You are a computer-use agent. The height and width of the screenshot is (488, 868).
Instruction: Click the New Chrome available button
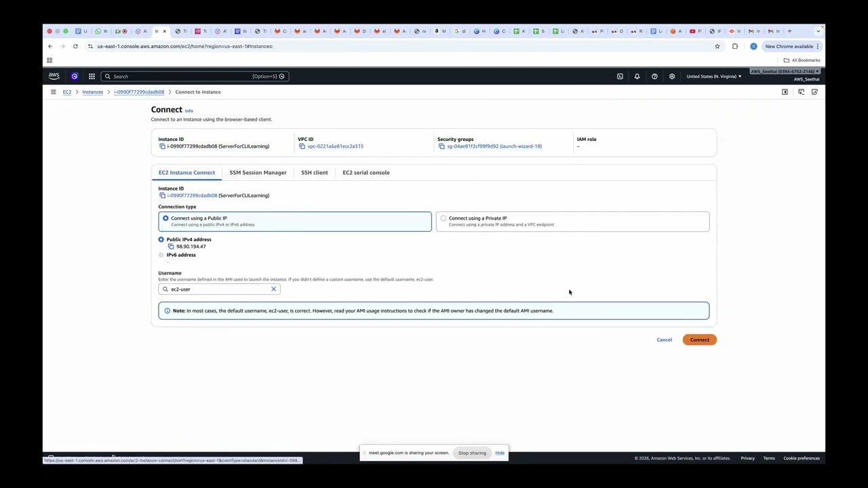[792, 46]
